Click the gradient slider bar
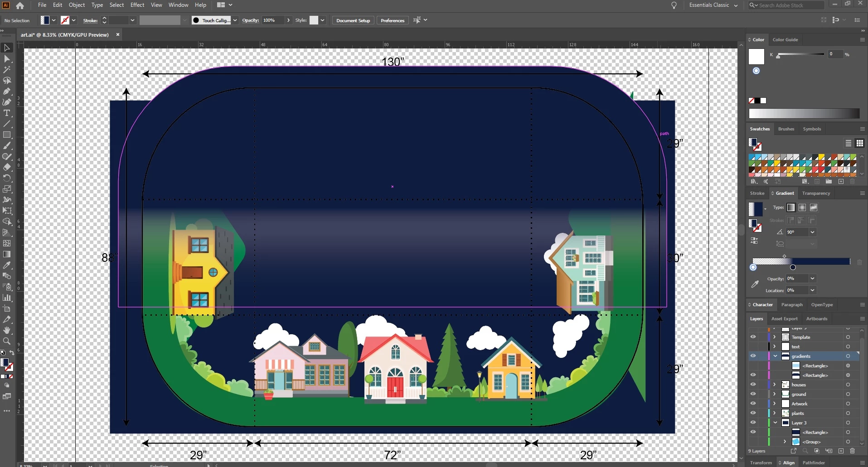 pos(801,261)
